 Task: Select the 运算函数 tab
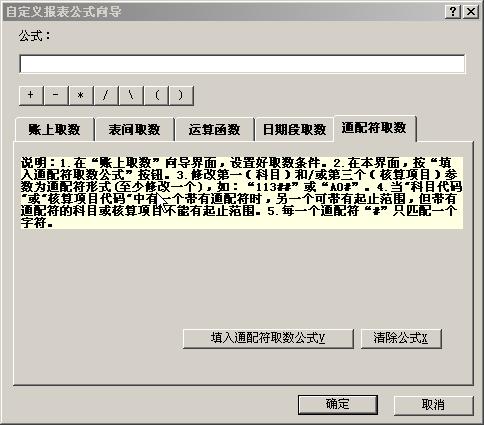214,129
